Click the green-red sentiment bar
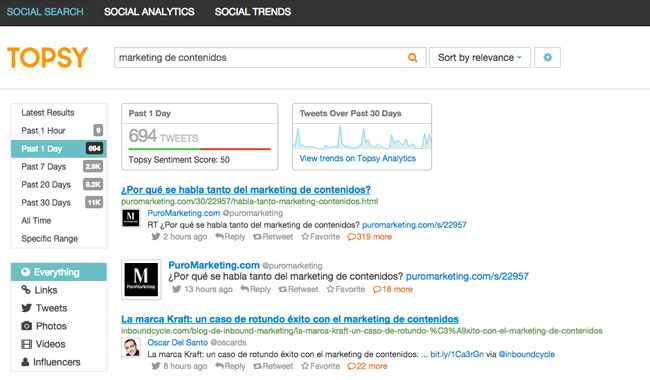Image resolution: width=650 pixels, height=380 pixels. coord(199,149)
